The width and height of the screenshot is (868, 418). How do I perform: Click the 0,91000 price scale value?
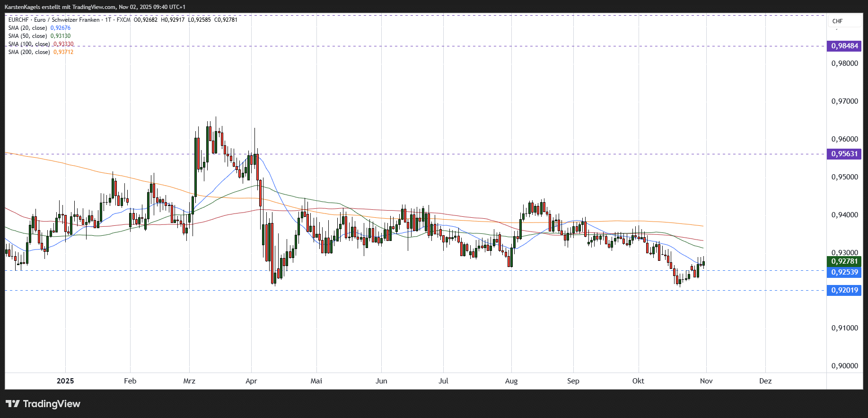pyautogui.click(x=844, y=328)
